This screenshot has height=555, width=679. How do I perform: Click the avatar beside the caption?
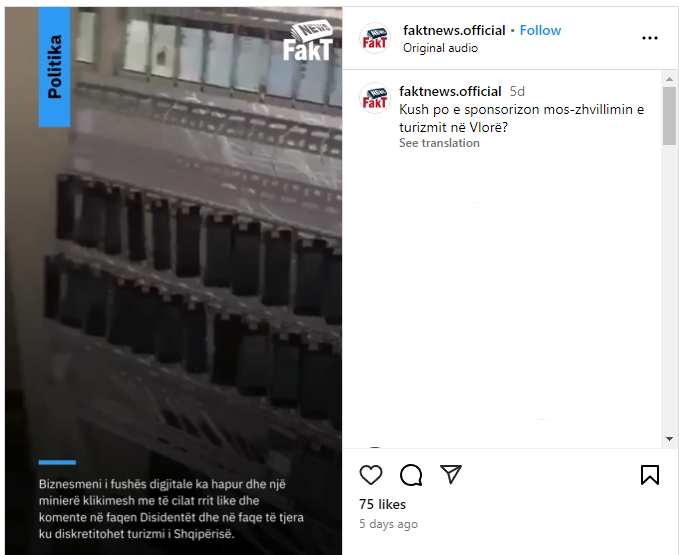[x=375, y=98]
